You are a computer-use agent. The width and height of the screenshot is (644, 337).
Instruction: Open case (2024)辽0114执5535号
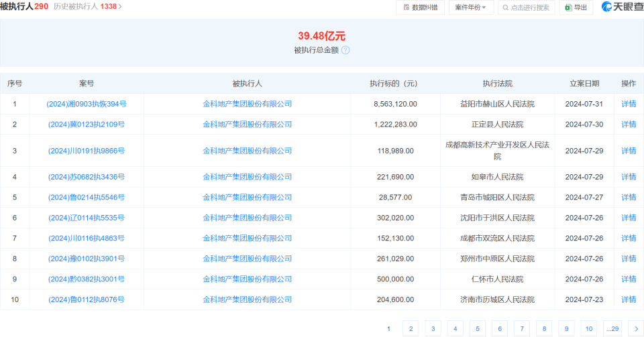[87, 218]
